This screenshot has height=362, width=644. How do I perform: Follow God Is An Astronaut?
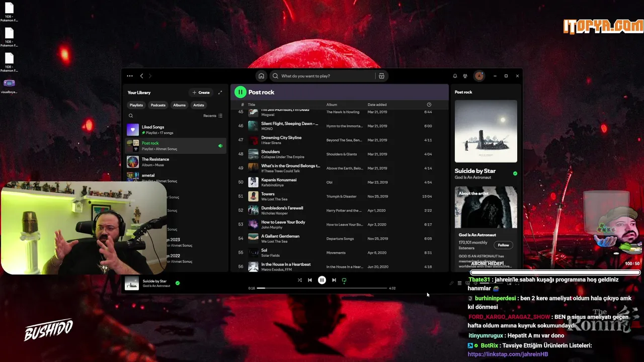(x=503, y=245)
